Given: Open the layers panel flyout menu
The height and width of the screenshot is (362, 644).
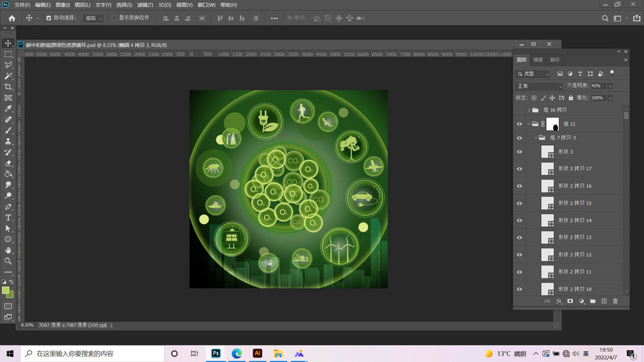Looking at the screenshot, I should click(x=625, y=60).
